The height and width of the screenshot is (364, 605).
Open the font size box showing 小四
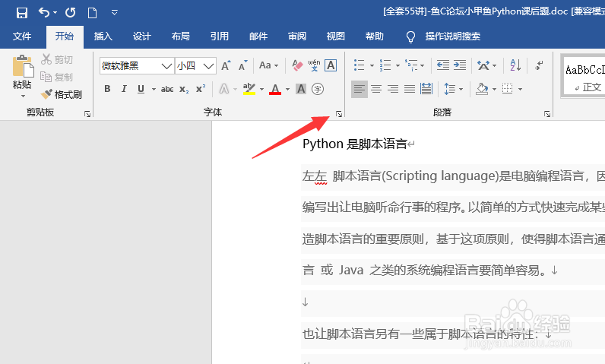click(195, 66)
